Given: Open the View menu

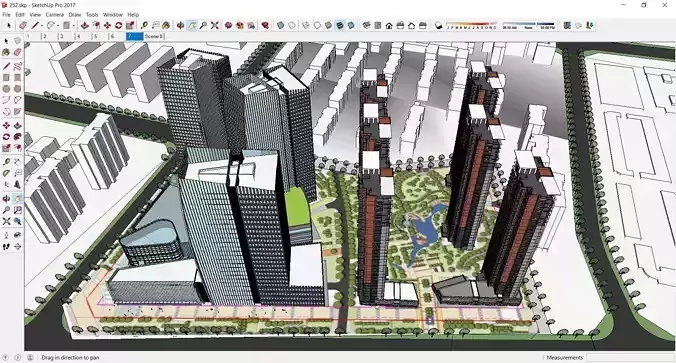Looking at the screenshot, I should [35, 15].
